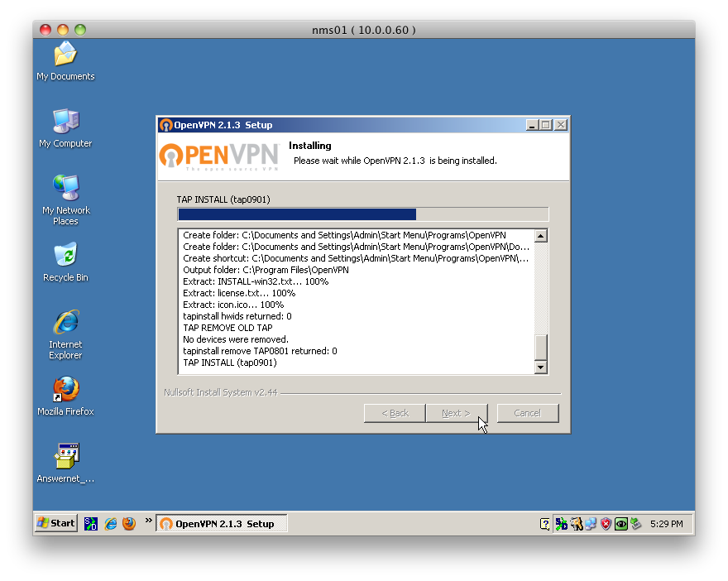Click the 'Installing' header text
Viewport: 728px width, 581px height.
coord(310,146)
